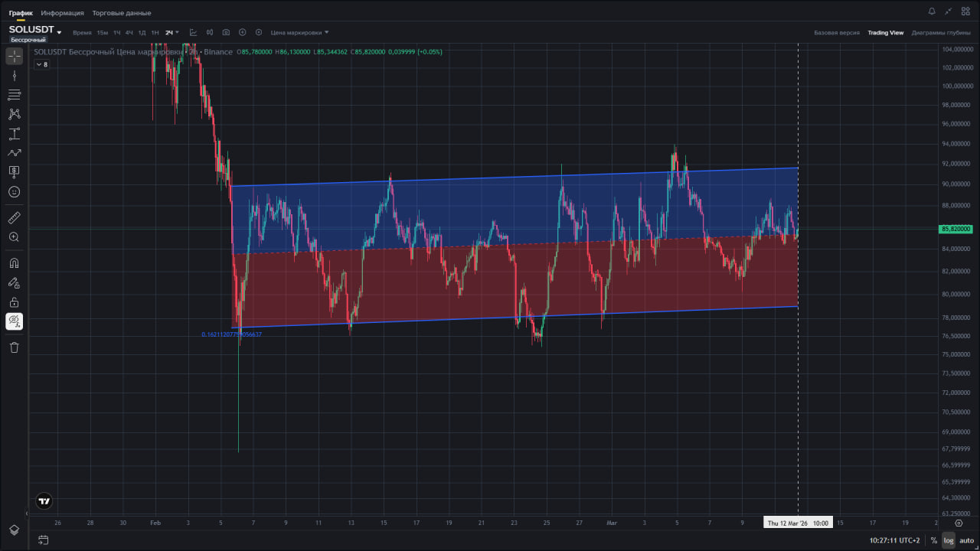980x551 pixels.
Task: Take a chart snapshot with camera icon
Action: click(226, 32)
